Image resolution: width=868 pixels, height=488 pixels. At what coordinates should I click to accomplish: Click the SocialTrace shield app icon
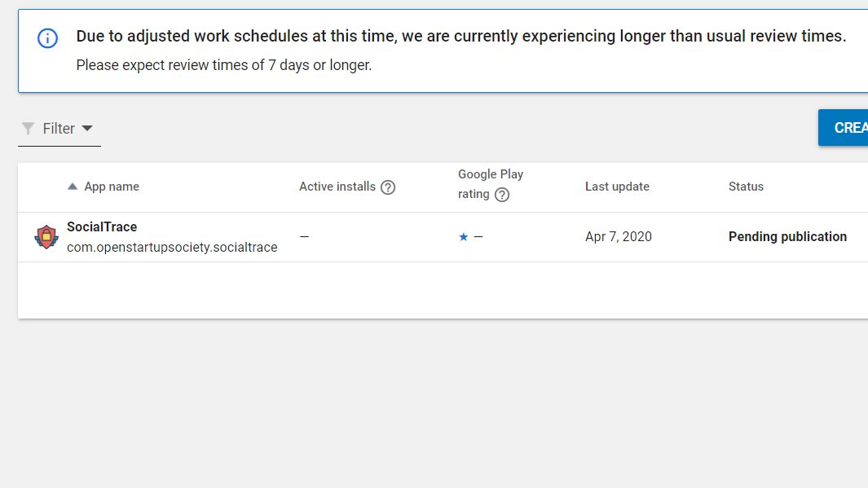click(46, 237)
